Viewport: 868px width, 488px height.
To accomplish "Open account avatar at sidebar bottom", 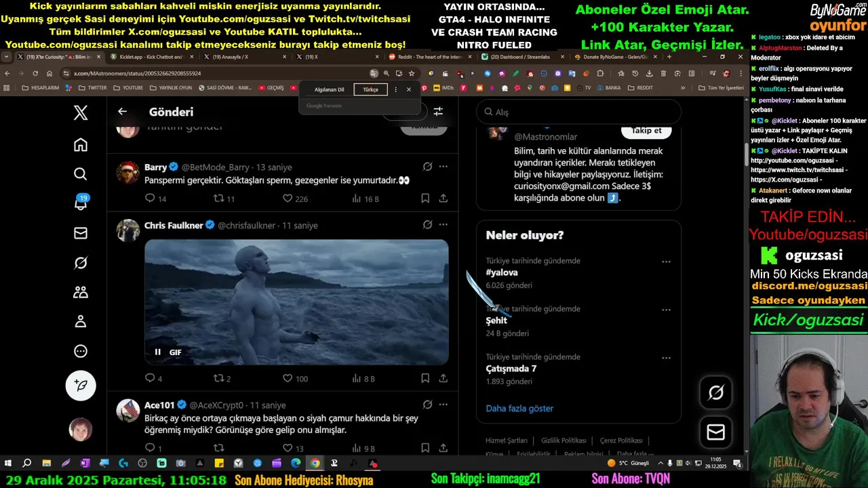I will click(x=81, y=429).
